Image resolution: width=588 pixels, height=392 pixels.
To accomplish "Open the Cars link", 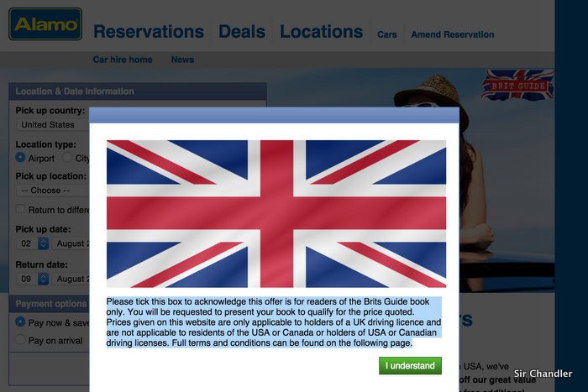I will click(387, 34).
